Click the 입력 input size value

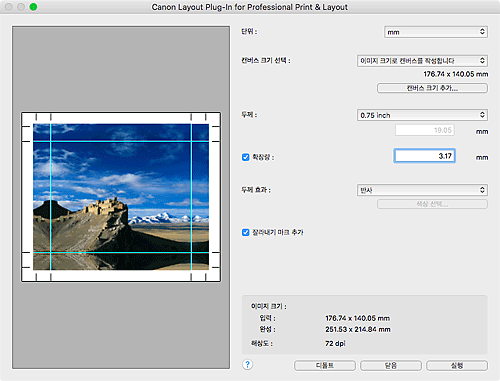(x=357, y=318)
